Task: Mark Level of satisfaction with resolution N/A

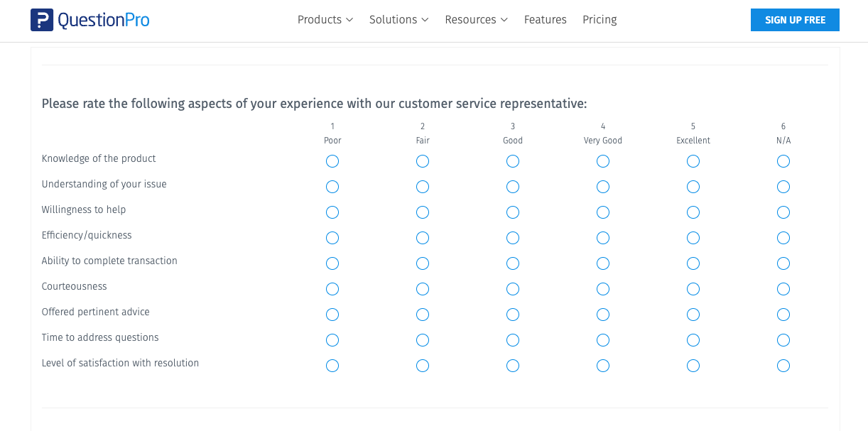Action: pyautogui.click(x=783, y=366)
